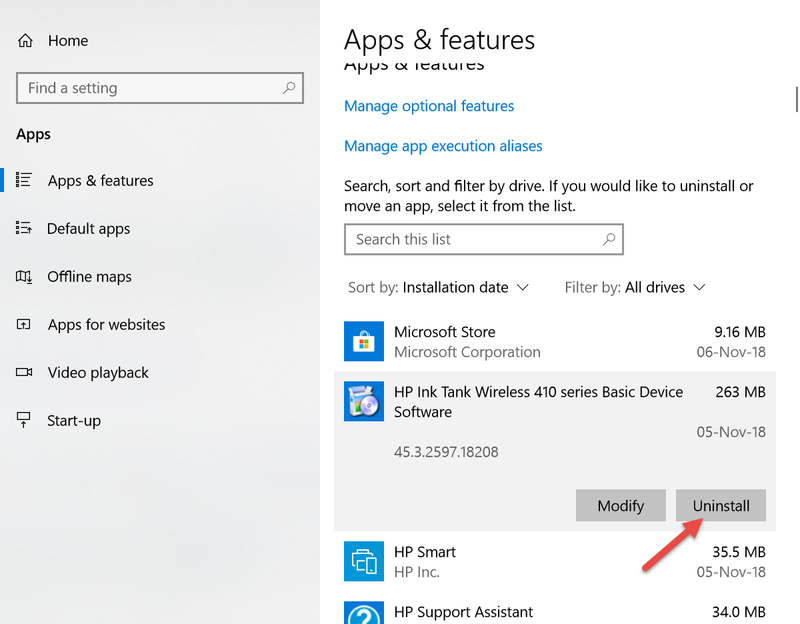The height and width of the screenshot is (624, 800).
Task: Click the 9.16 MB size value
Action: point(740,332)
